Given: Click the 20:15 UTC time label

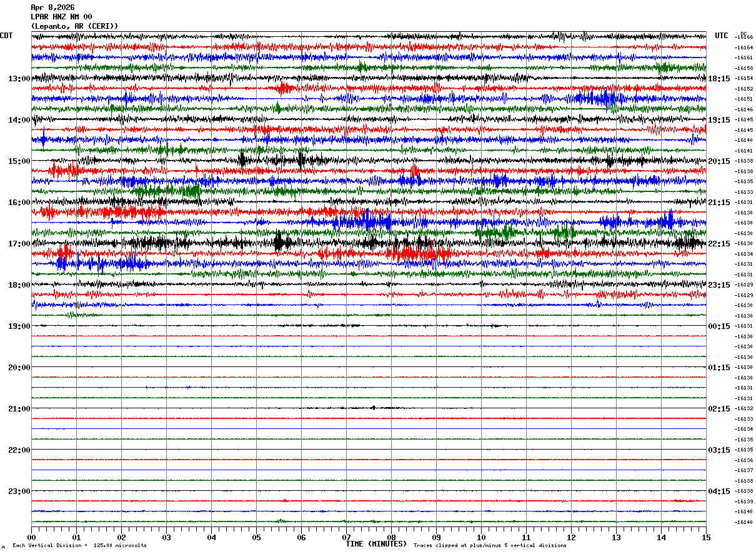Looking at the screenshot, I should pyautogui.click(x=719, y=161).
